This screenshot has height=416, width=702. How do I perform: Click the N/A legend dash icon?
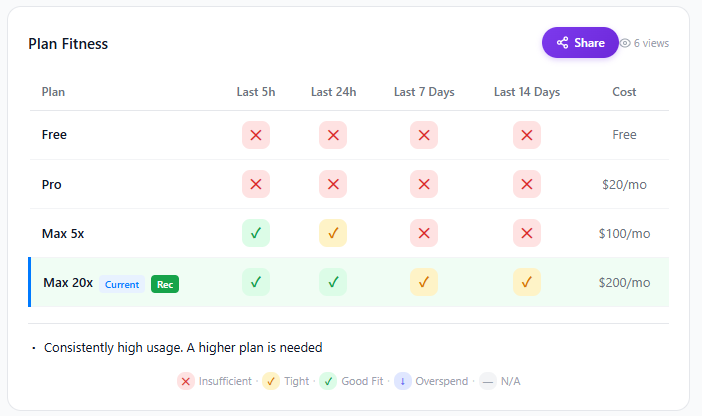point(488,381)
